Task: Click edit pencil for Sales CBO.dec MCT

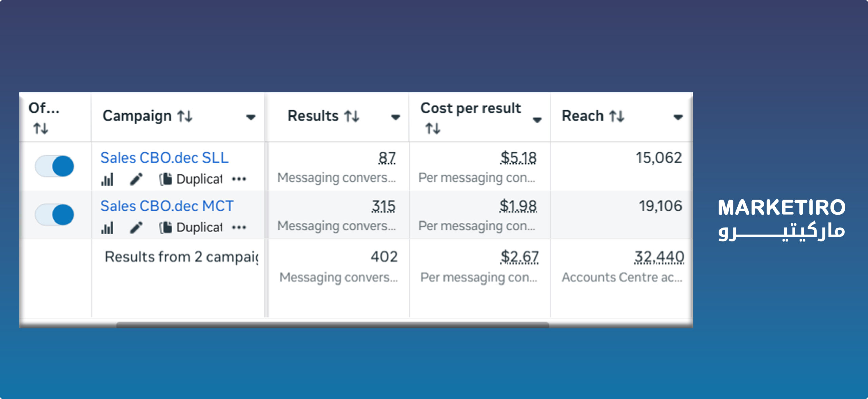Action: [x=136, y=228]
